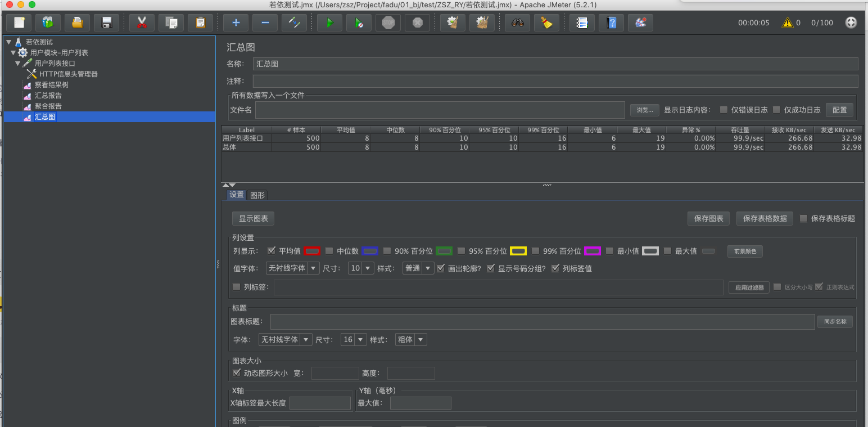The height and width of the screenshot is (427, 868).
Task: Select 聚合报告 listener in tree
Action: pos(48,106)
